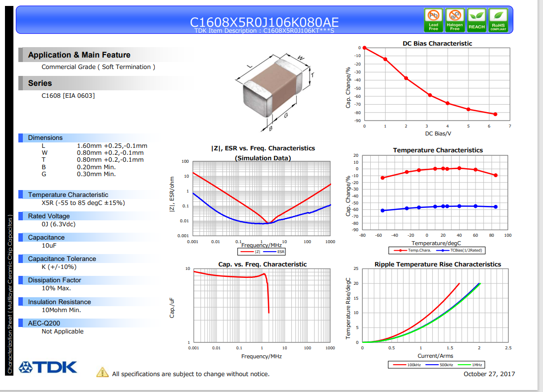The height and width of the screenshot is (392, 543).
Task: Click the Temperature Characteristics chart title
Action: tap(438, 150)
